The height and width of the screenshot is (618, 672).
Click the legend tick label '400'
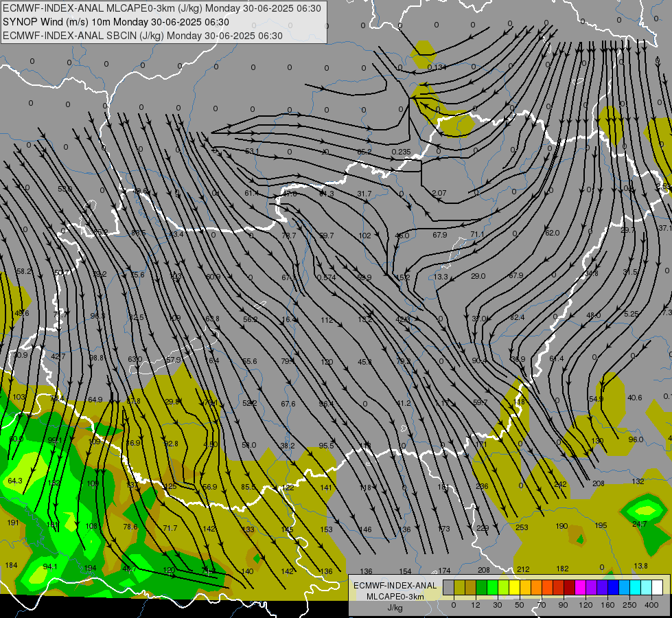pos(651,605)
